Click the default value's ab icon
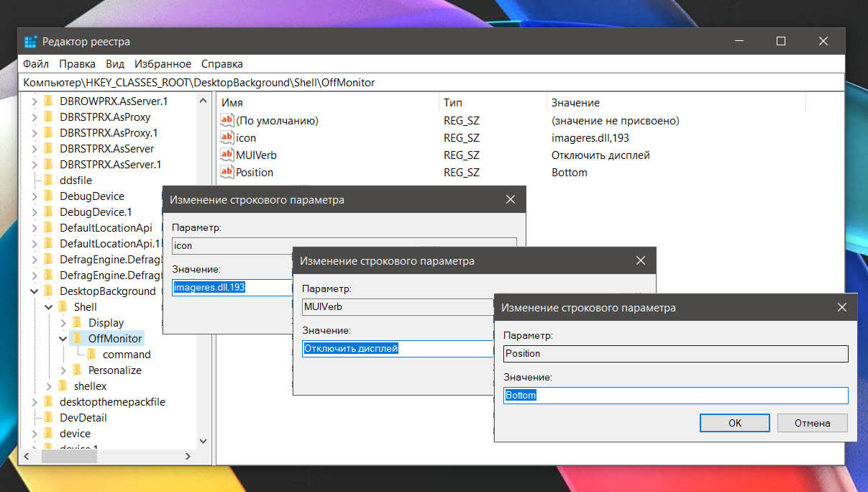This screenshot has height=492, width=868. [x=227, y=120]
